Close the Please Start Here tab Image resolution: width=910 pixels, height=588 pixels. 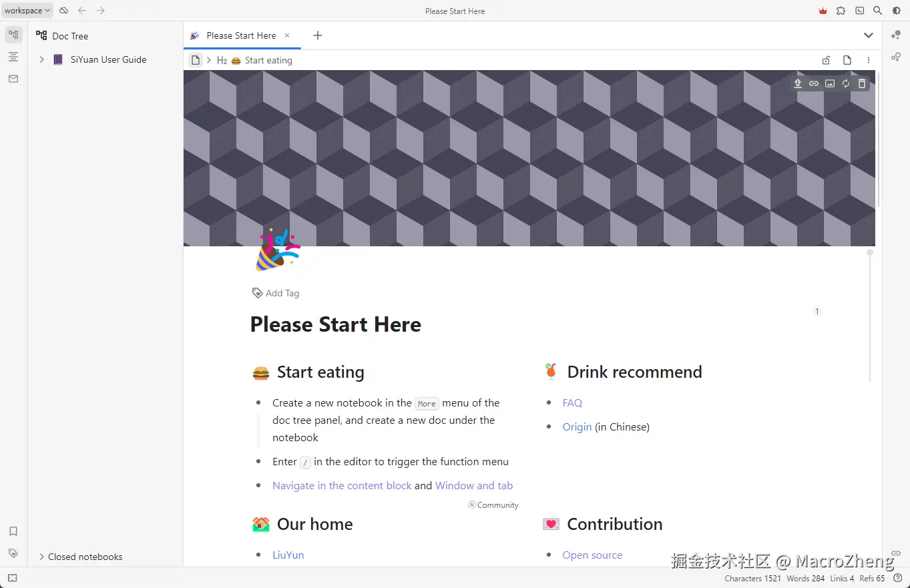point(287,35)
